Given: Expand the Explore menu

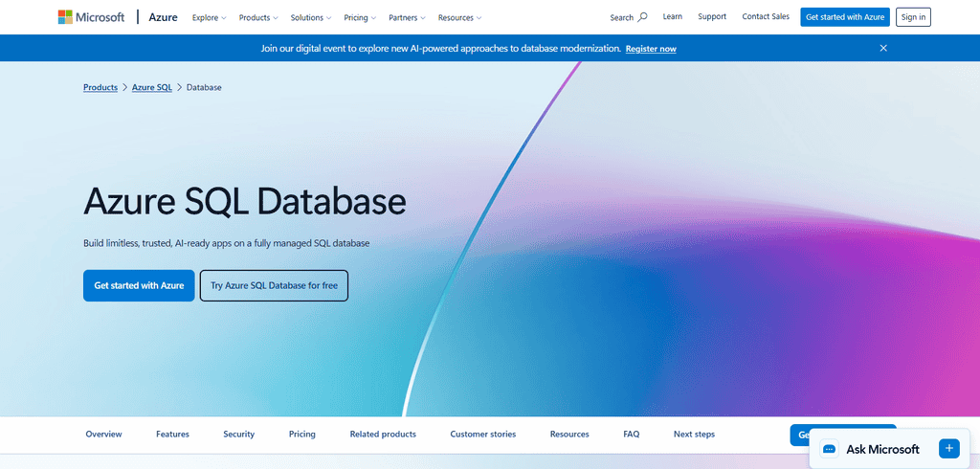Looking at the screenshot, I should 210,17.
